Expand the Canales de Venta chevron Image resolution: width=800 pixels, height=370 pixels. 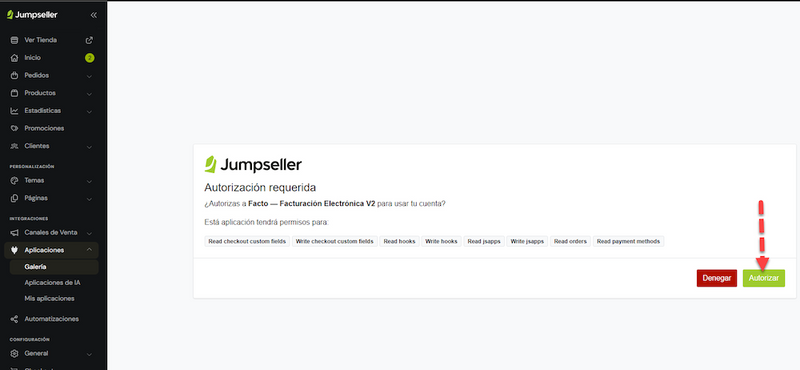89,233
